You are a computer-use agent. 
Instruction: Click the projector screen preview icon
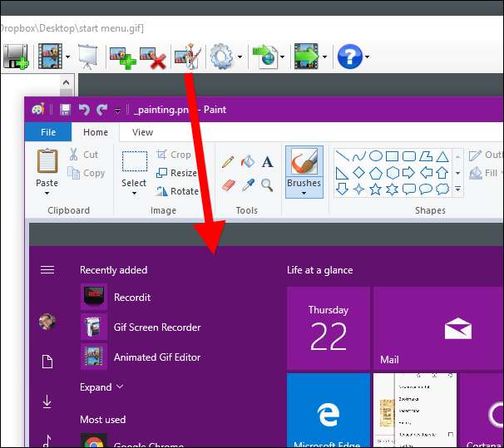click(x=88, y=57)
